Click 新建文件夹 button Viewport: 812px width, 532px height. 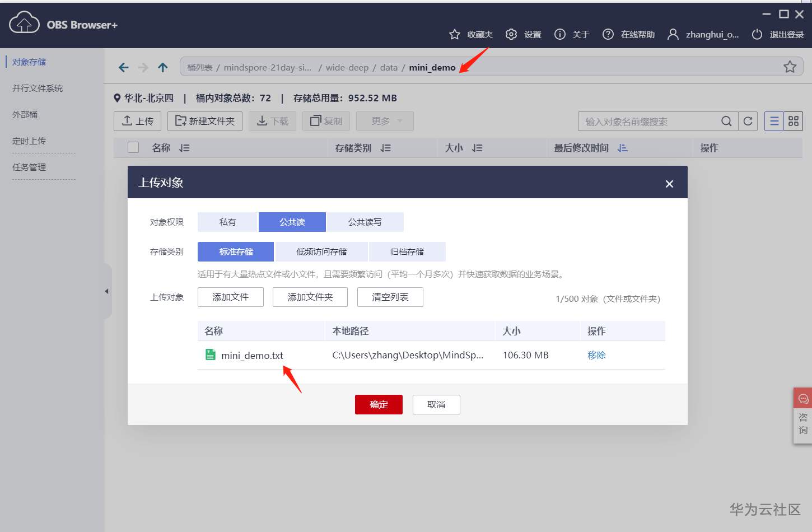(x=205, y=121)
